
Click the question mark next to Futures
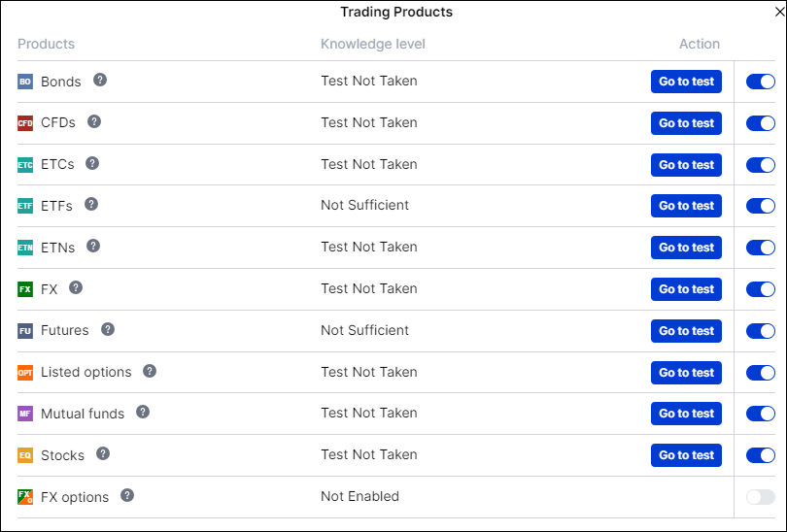108,330
